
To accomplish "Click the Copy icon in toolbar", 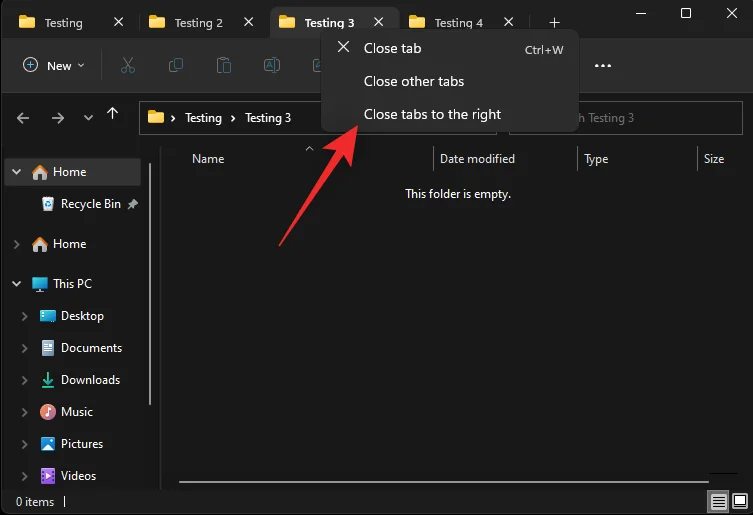I will click(x=176, y=65).
